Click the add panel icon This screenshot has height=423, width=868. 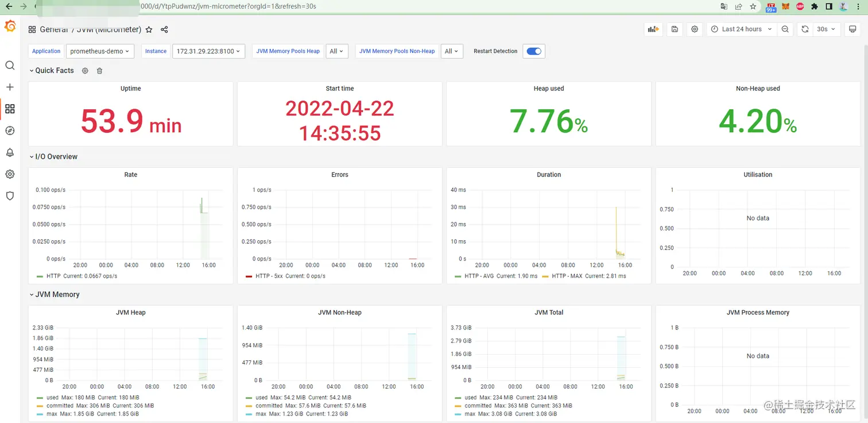pyautogui.click(x=653, y=29)
